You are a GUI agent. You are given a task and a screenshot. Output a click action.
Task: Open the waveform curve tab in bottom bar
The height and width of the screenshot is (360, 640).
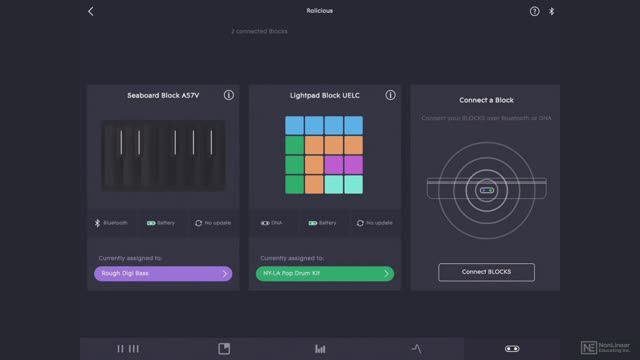(x=416, y=349)
